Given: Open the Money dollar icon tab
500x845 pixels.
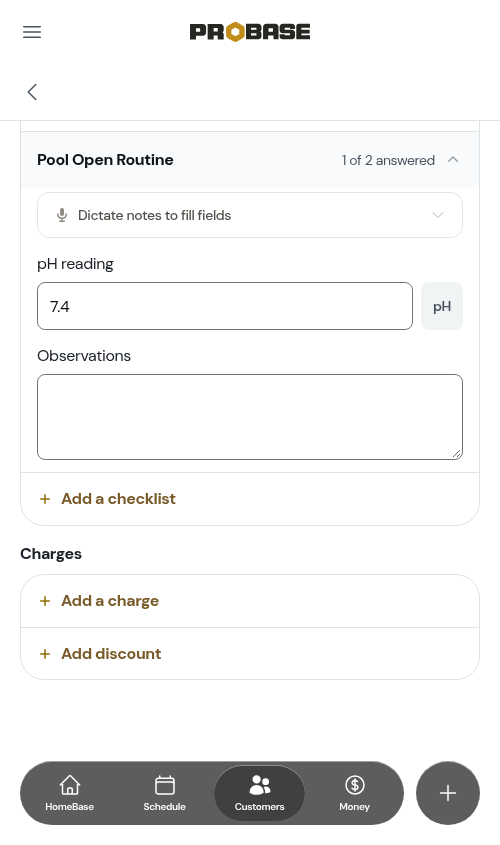Looking at the screenshot, I should pyautogui.click(x=355, y=793).
